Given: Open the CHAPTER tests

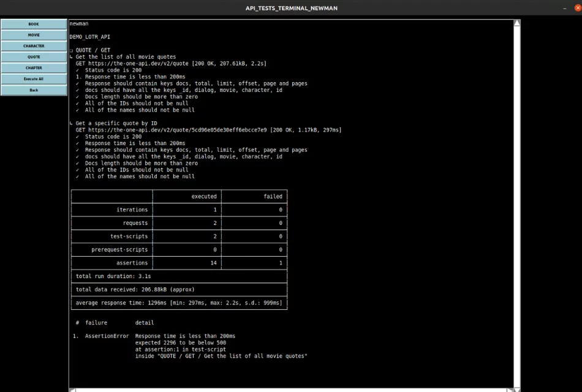Looking at the screenshot, I should (x=34, y=68).
